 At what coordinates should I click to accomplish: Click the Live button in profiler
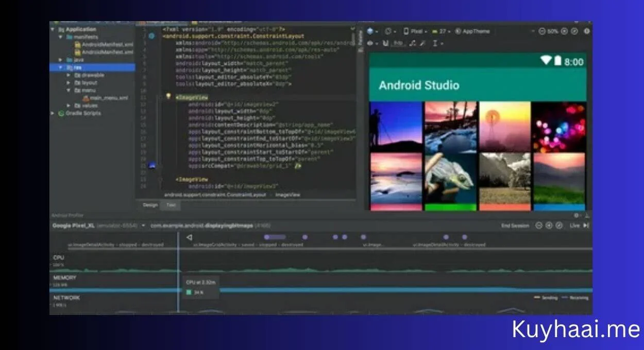click(x=574, y=225)
